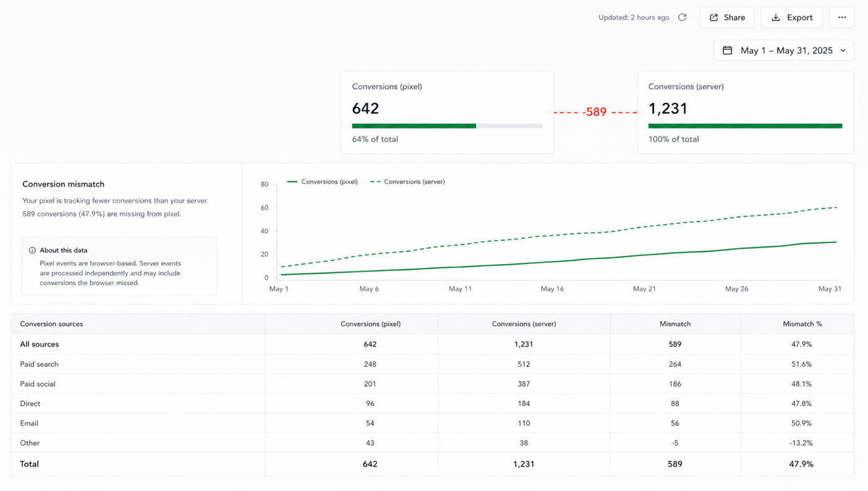Click the 100% of total caption
This screenshot has height=491, width=868.
pyautogui.click(x=673, y=139)
